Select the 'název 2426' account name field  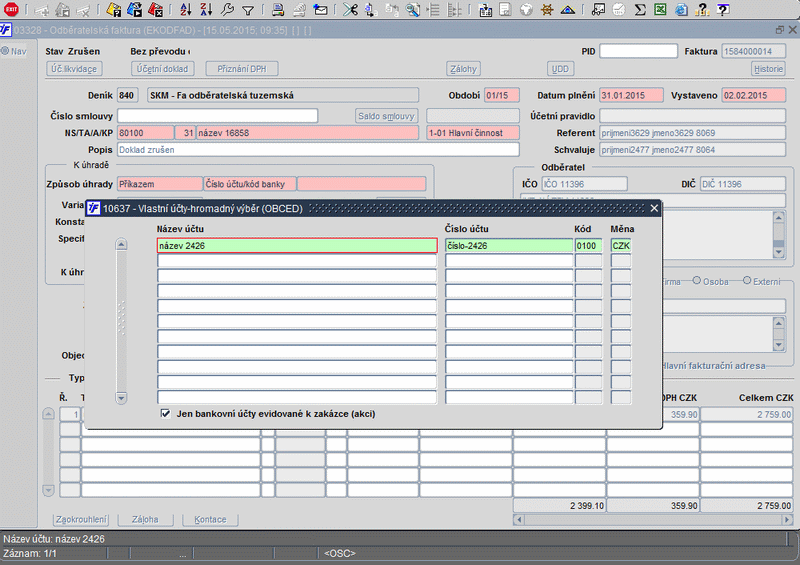(x=296, y=246)
